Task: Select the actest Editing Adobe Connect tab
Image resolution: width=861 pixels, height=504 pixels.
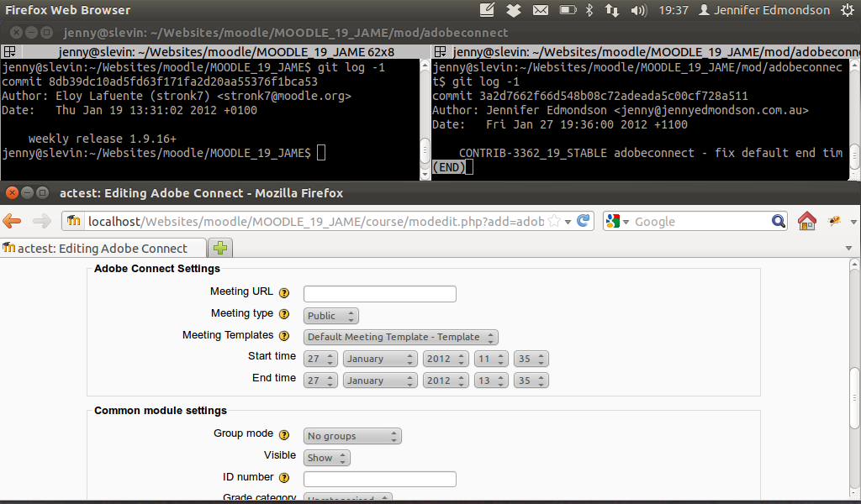Action: click(x=103, y=249)
